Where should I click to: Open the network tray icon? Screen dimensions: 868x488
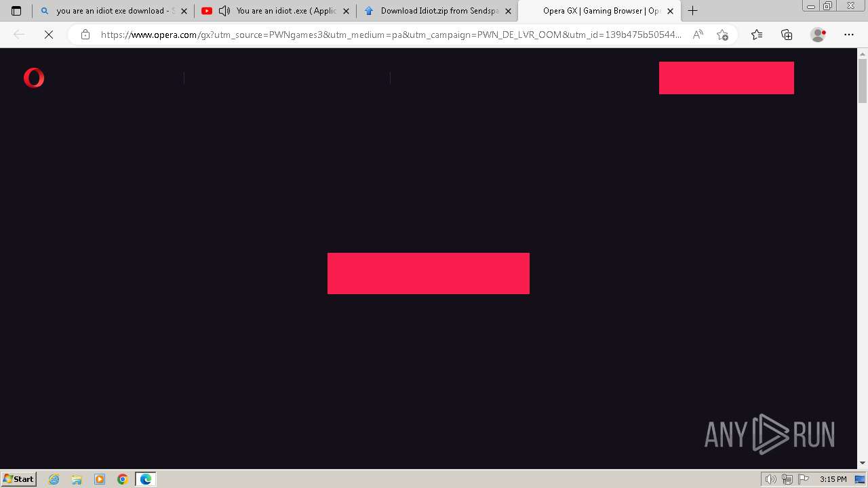click(787, 479)
